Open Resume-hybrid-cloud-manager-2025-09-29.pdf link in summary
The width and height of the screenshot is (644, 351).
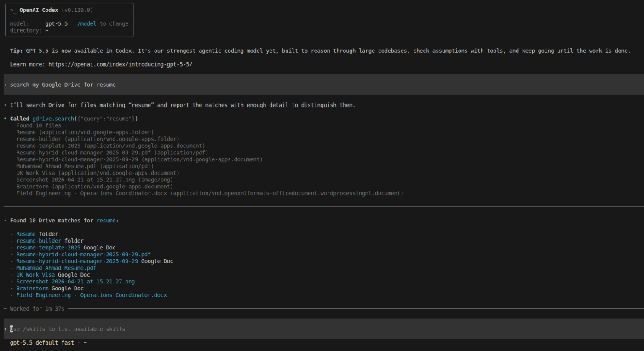tap(83, 254)
